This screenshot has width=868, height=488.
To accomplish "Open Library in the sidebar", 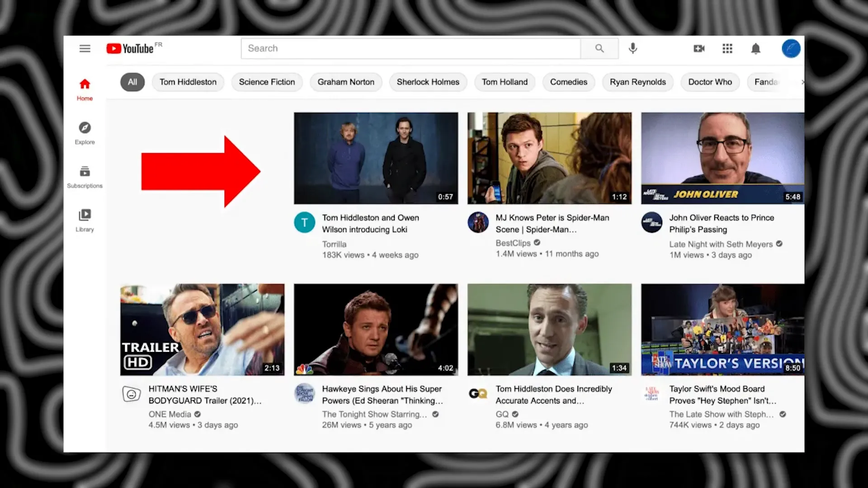I will [x=85, y=221].
